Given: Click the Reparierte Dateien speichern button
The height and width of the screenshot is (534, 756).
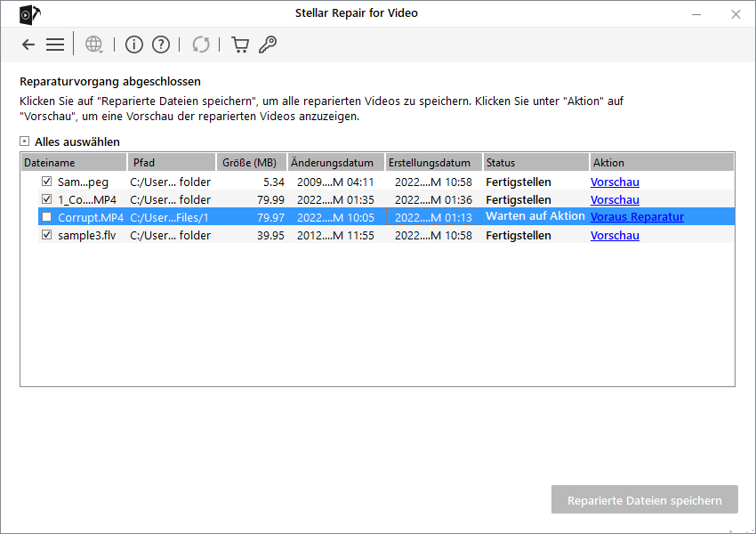Looking at the screenshot, I should [645, 500].
